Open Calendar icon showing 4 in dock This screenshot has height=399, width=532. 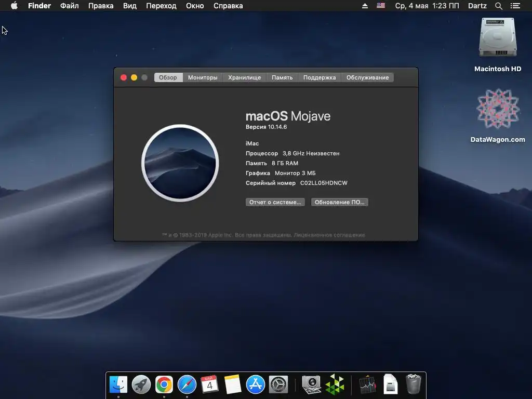click(209, 384)
